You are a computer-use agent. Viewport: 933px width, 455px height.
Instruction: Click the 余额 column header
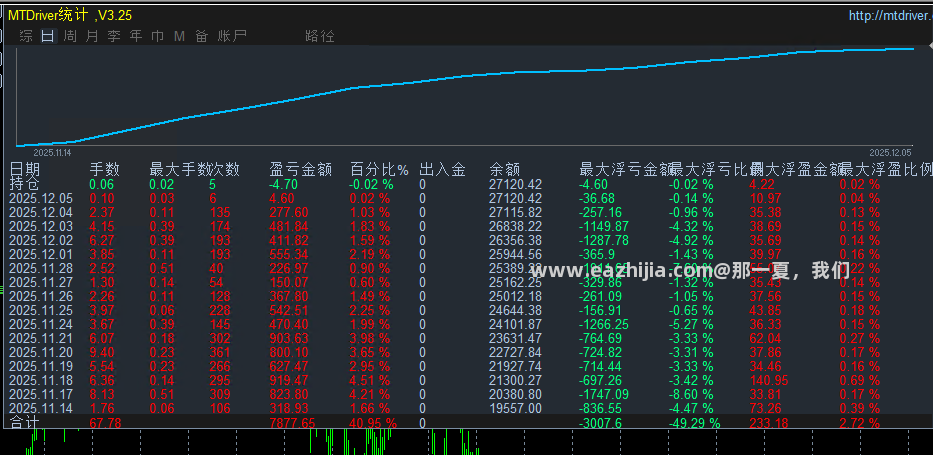point(505,170)
